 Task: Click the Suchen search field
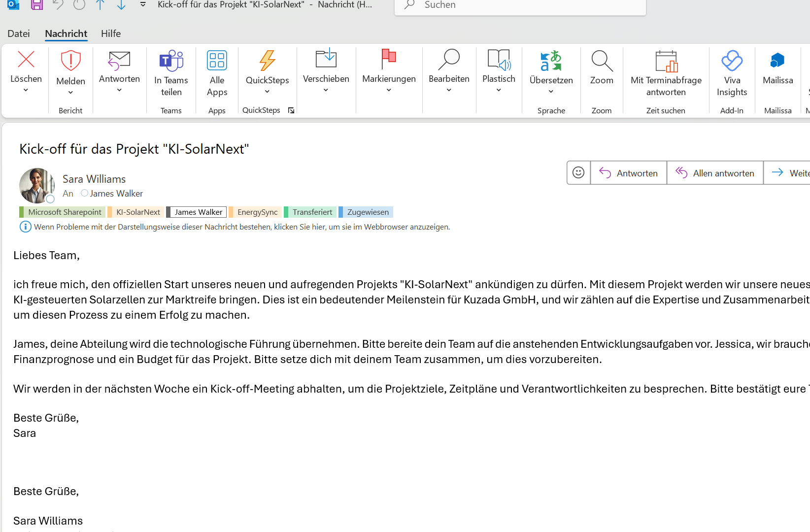click(520, 5)
